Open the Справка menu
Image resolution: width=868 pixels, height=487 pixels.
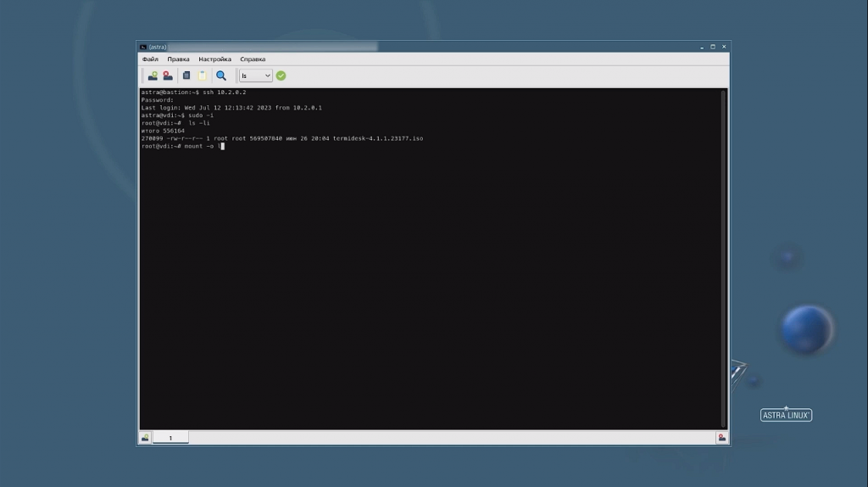(x=253, y=59)
